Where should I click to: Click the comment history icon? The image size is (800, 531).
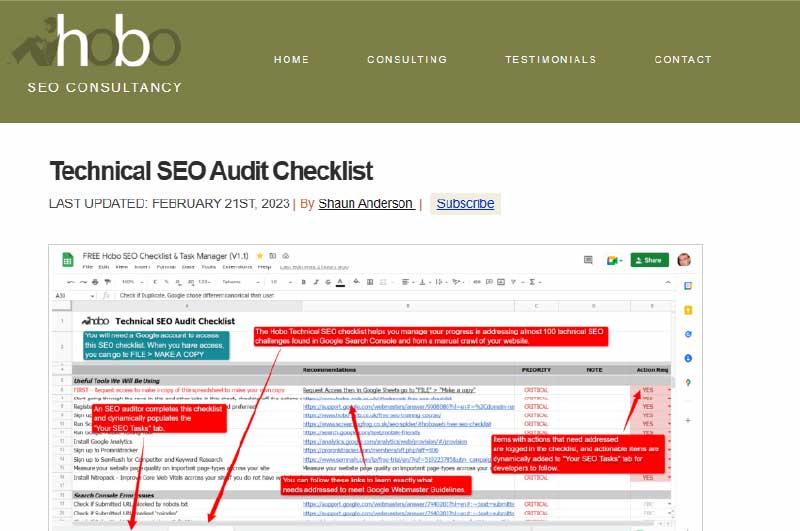point(588,260)
